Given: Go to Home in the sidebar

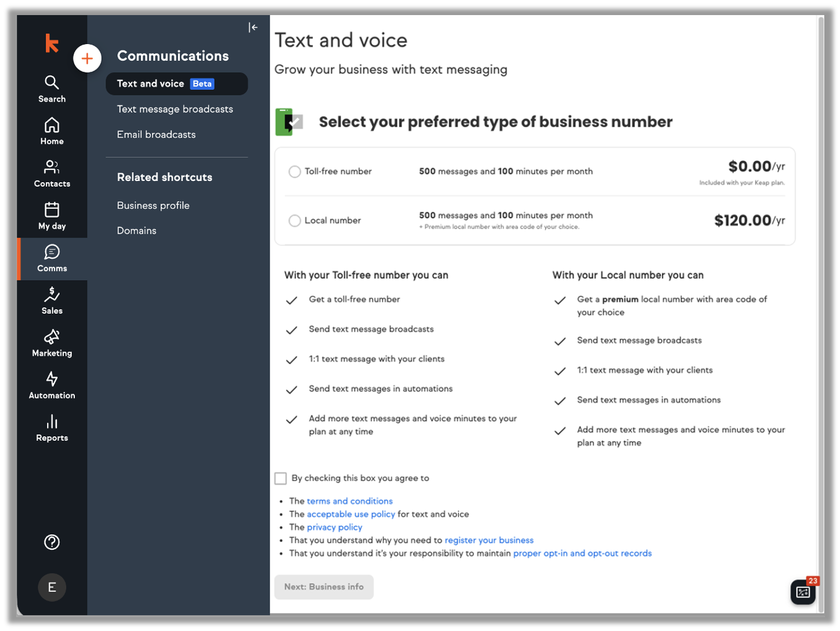Looking at the screenshot, I should (52, 131).
